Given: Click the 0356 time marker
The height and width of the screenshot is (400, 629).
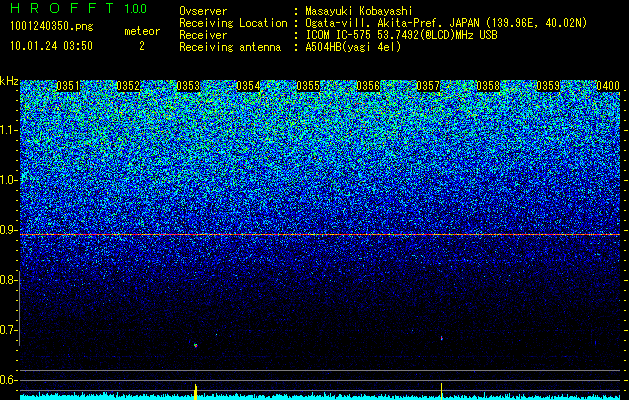Looking at the screenshot, I should click(x=368, y=86).
